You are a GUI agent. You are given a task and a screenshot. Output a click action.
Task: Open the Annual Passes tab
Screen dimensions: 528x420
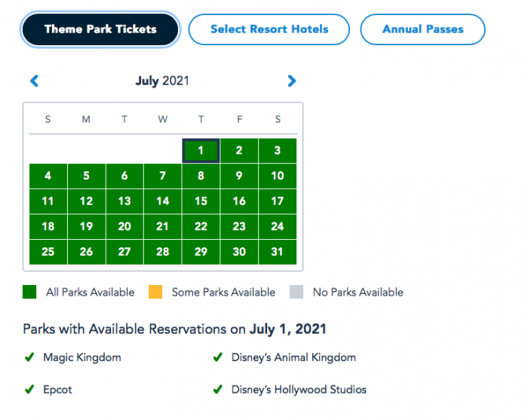[x=422, y=30]
